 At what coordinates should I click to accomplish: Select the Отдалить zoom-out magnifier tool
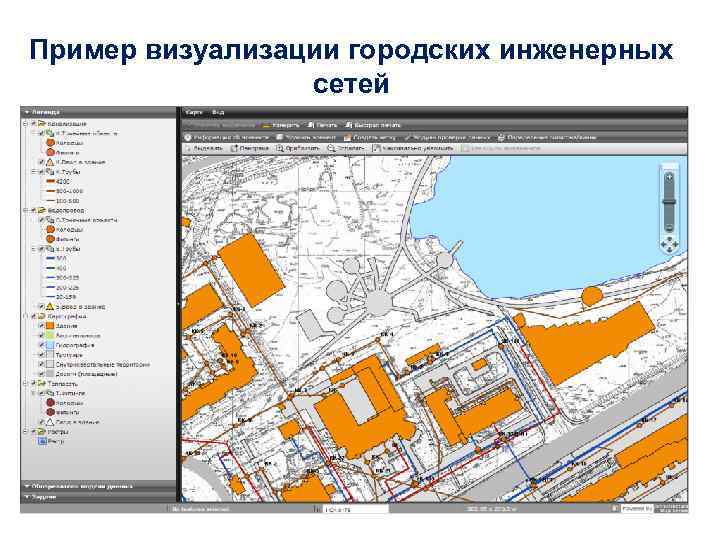[x=345, y=148]
